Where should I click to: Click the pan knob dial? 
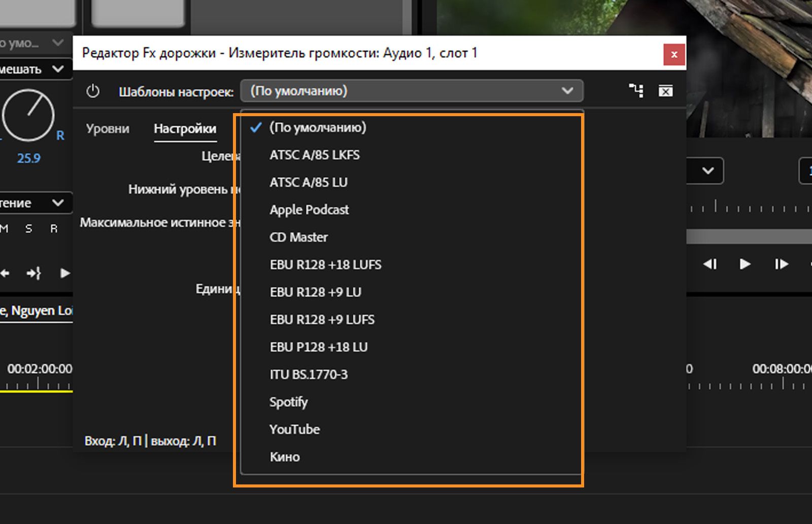point(28,115)
